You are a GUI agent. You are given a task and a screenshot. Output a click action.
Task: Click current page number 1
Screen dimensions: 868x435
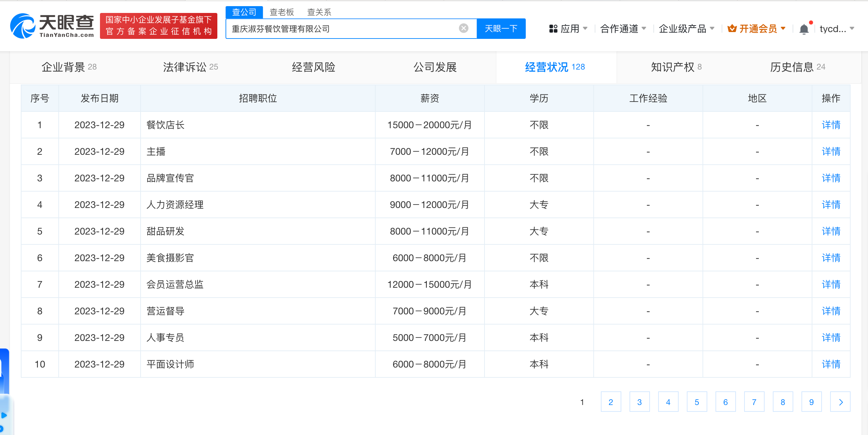tap(582, 402)
